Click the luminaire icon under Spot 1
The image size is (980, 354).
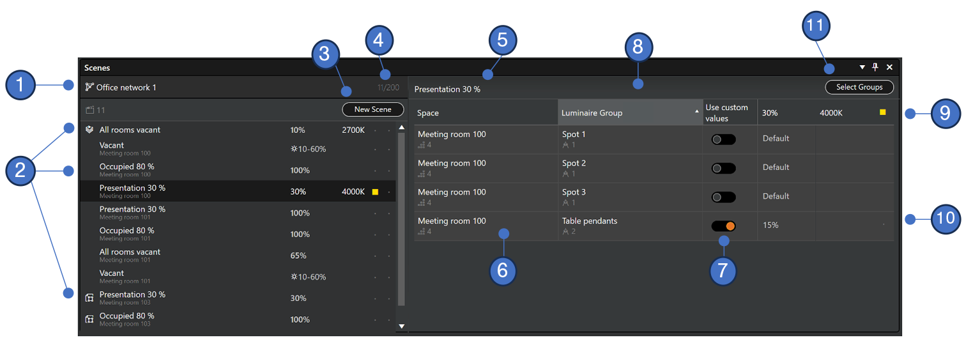point(565,145)
